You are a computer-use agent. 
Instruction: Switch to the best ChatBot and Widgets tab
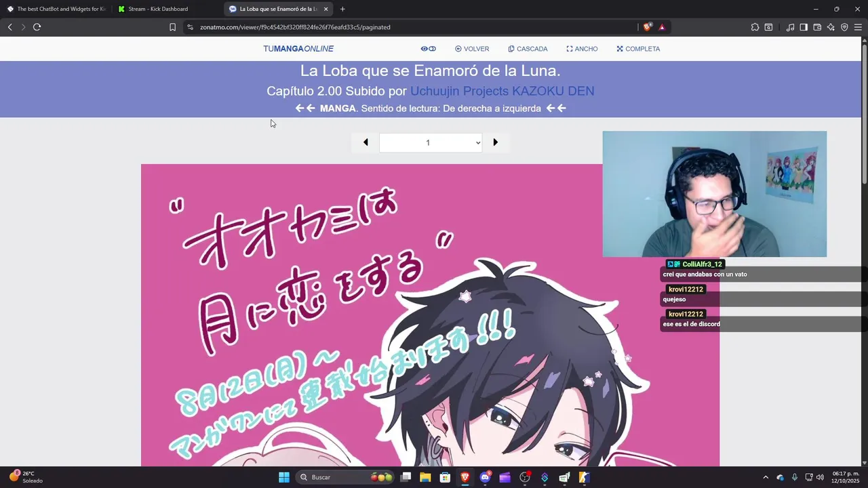[56, 9]
